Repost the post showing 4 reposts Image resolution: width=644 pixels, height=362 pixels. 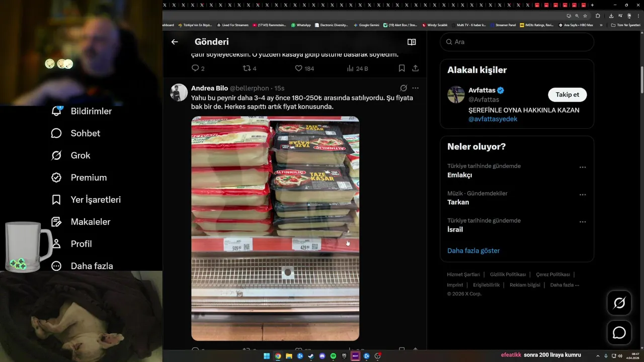click(250, 68)
